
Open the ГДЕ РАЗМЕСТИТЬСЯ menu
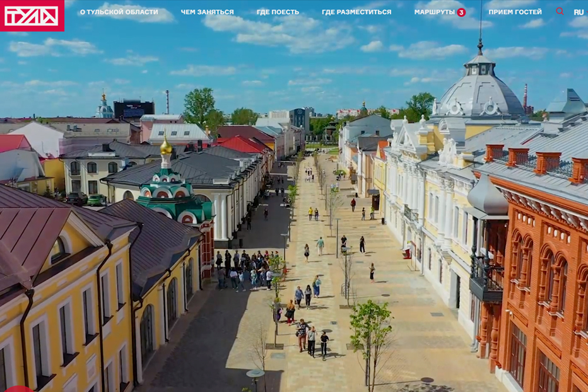356,12
